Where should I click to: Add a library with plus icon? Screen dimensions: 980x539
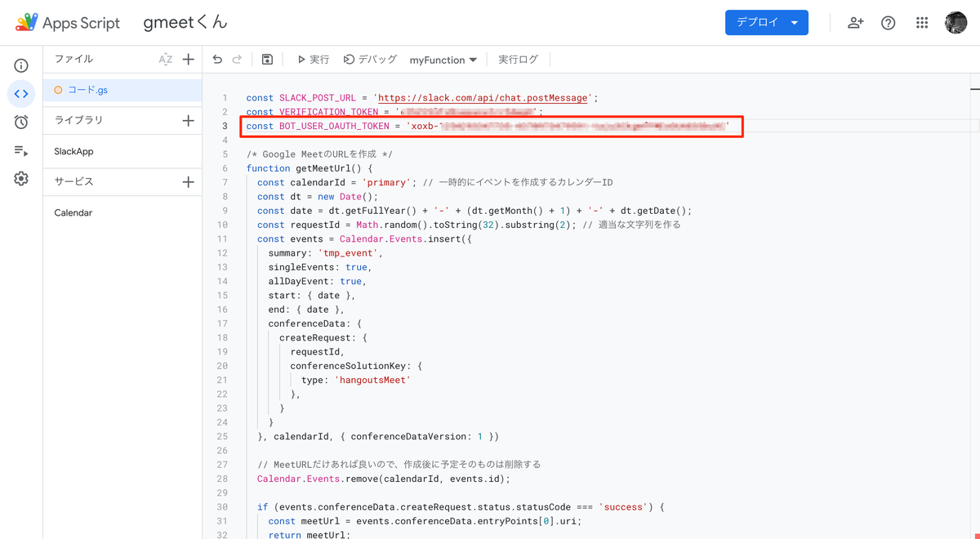pos(189,121)
